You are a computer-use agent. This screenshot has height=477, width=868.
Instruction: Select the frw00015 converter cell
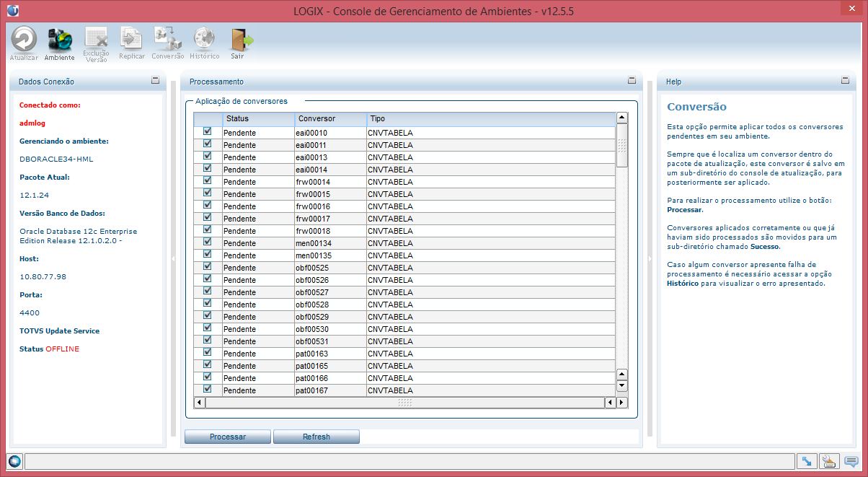[x=330, y=194]
